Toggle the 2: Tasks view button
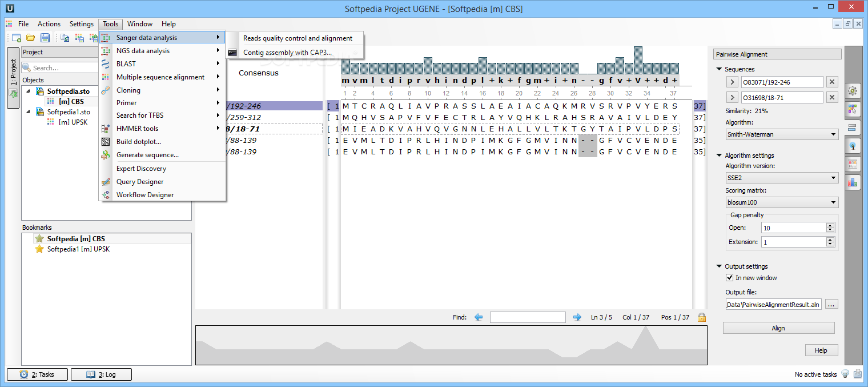Screen dimensions: 868x387 [37, 374]
